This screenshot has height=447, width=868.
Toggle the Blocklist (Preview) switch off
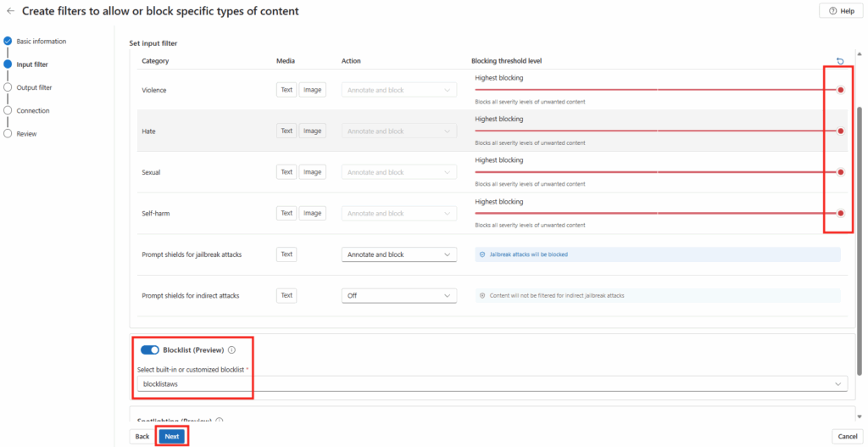[149, 349]
